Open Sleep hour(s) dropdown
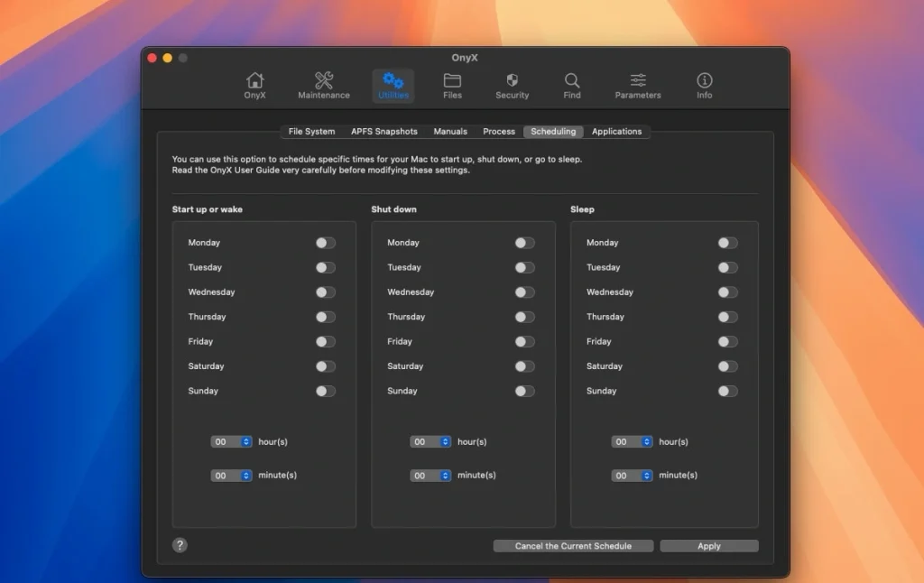Image resolution: width=924 pixels, height=583 pixels. pyautogui.click(x=632, y=442)
